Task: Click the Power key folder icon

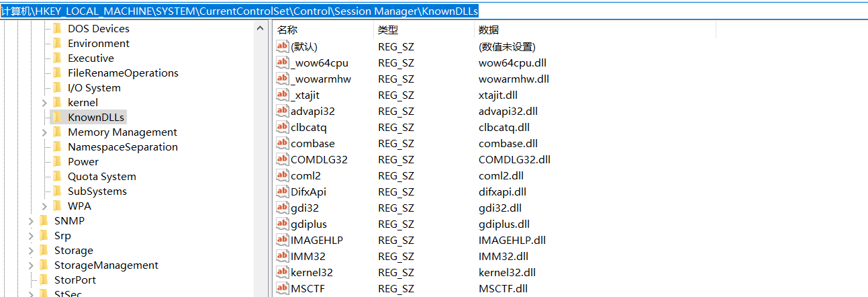Action: 57,161
